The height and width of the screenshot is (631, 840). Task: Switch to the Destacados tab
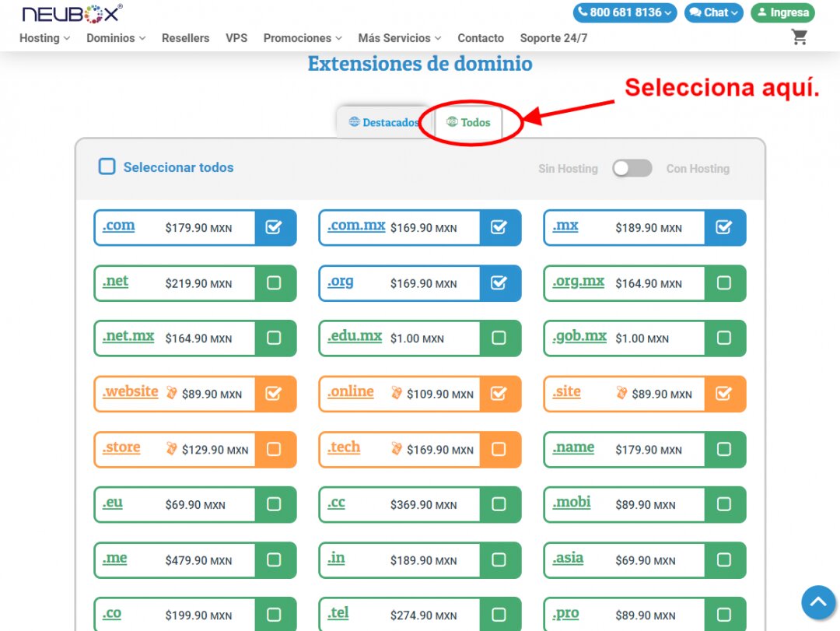(x=383, y=122)
